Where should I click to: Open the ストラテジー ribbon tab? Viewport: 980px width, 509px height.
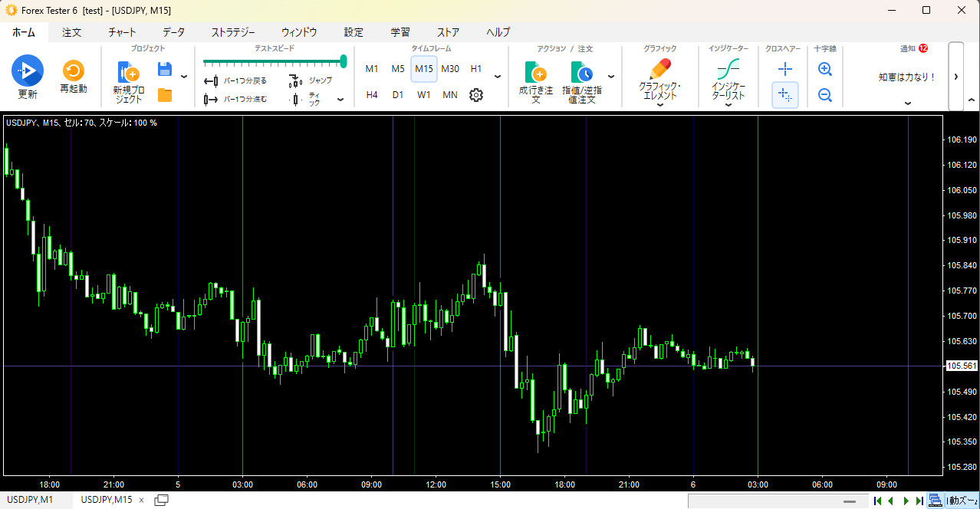tap(233, 32)
